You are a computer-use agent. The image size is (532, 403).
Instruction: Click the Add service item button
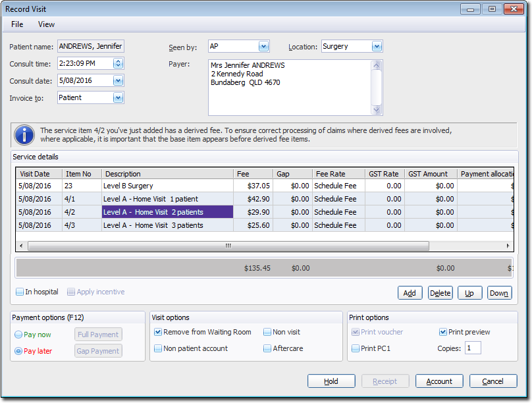410,293
